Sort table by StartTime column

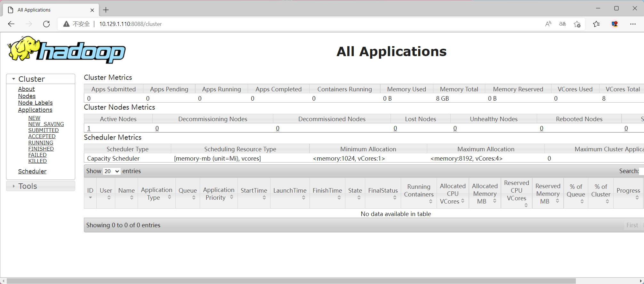pos(254,193)
